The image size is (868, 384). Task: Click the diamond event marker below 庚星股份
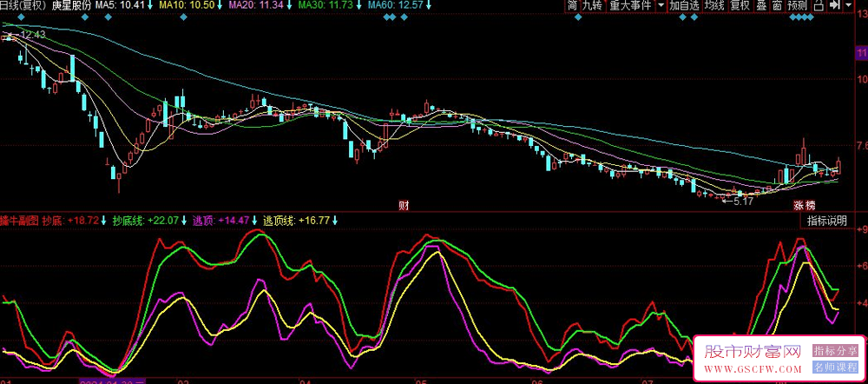[85, 17]
